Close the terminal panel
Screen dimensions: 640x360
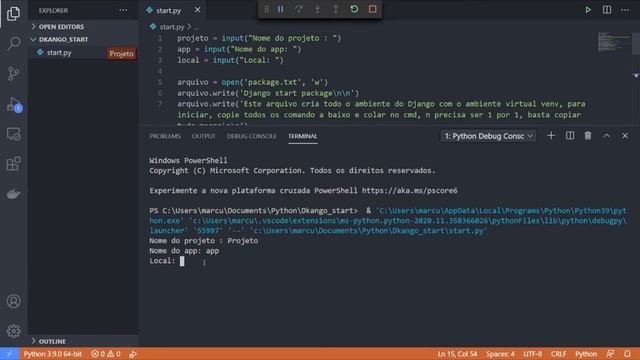[625, 136]
